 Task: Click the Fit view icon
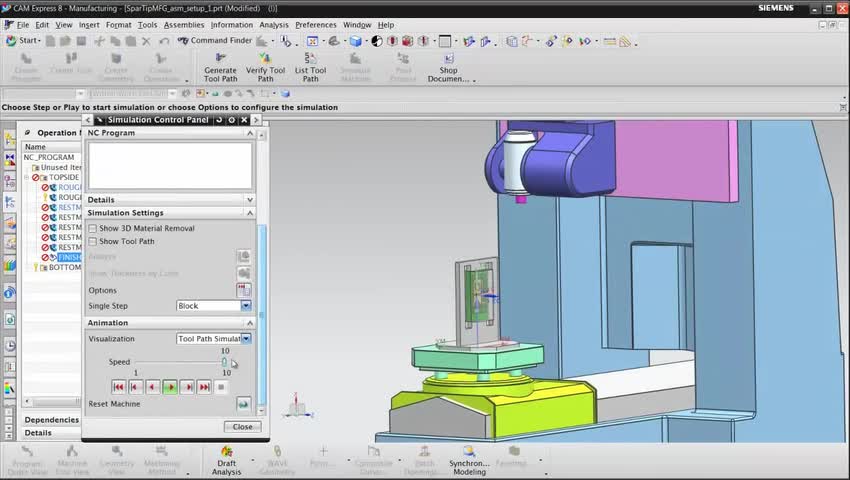[x=312, y=41]
